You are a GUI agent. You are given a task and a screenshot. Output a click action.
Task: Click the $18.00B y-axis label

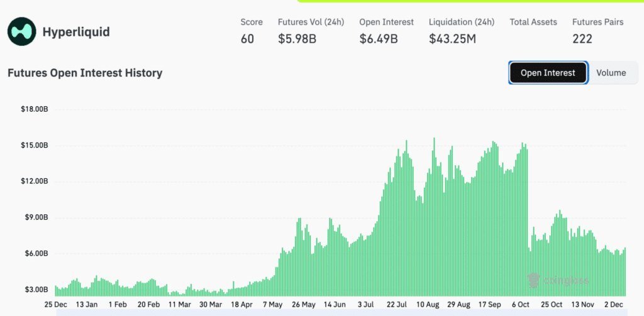click(35, 109)
